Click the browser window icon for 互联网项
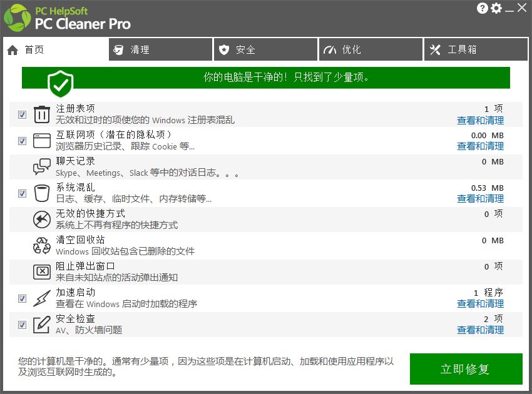Image resolution: width=532 pixels, height=394 pixels. 42,141
